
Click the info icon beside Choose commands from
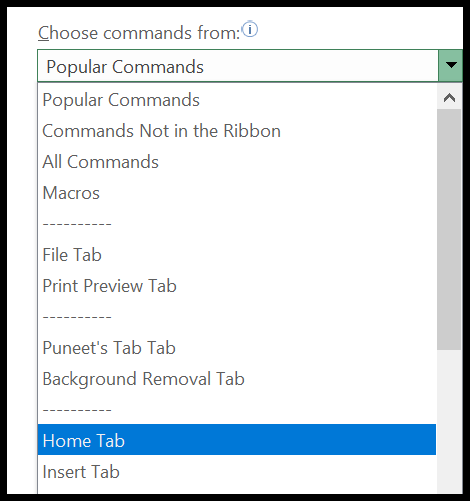pyautogui.click(x=250, y=29)
